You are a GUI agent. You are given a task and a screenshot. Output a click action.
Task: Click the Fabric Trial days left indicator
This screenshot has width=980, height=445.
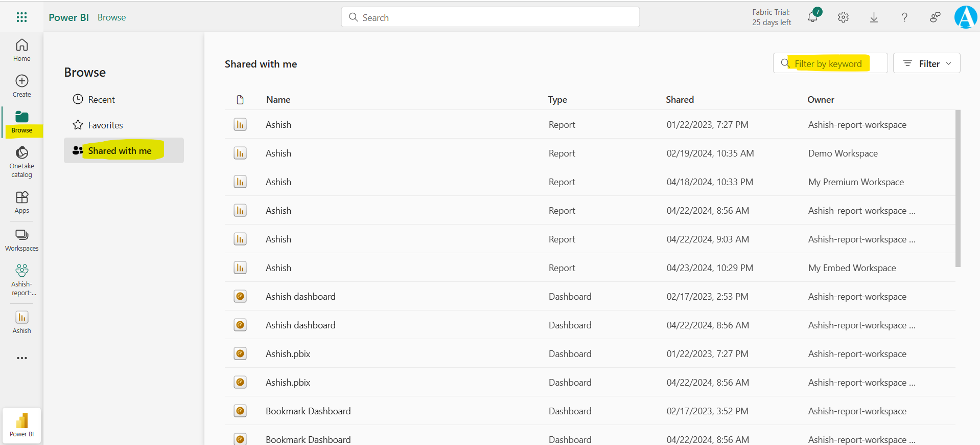772,17
